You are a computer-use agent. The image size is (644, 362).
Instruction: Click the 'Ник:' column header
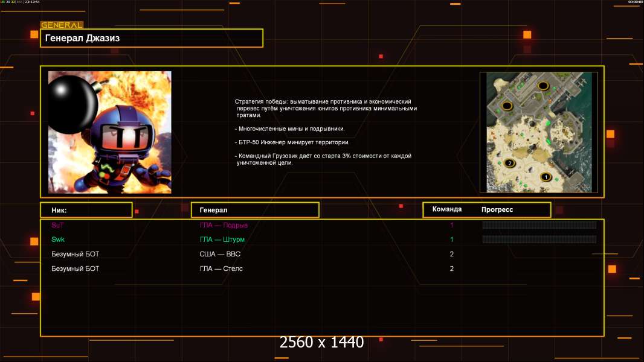point(86,210)
